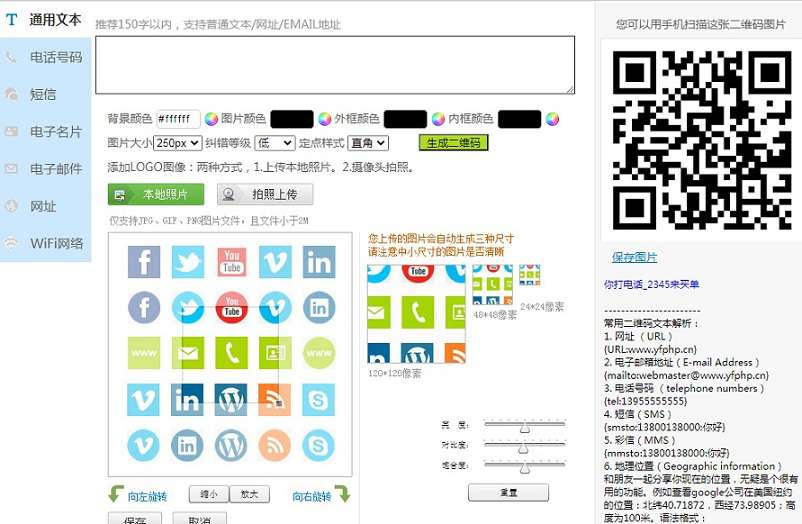Click the 48*48像素 preview thumbnail
This screenshot has height=524, width=802.
coord(492,285)
